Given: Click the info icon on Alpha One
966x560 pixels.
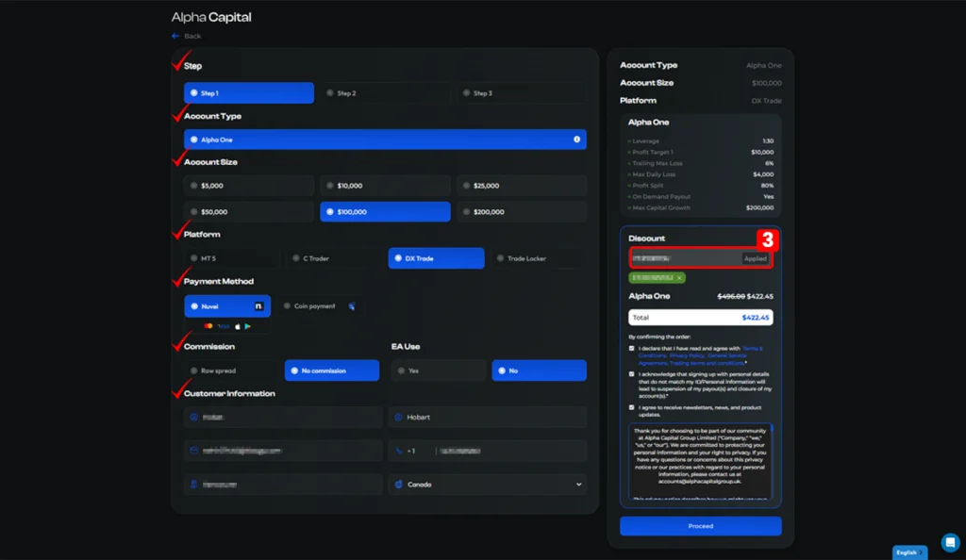Looking at the screenshot, I should coord(576,140).
